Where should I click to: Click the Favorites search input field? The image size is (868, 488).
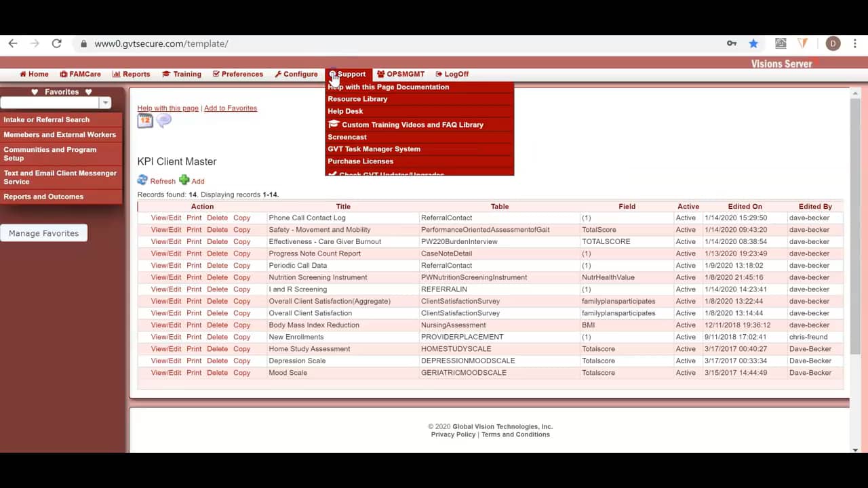coord(50,103)
